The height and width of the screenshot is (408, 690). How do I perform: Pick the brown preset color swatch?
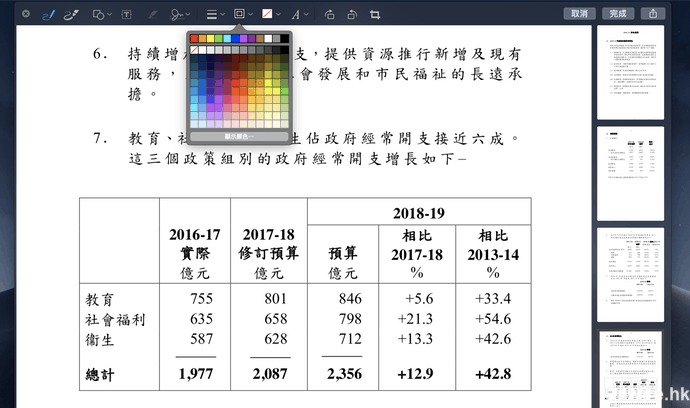260,39
